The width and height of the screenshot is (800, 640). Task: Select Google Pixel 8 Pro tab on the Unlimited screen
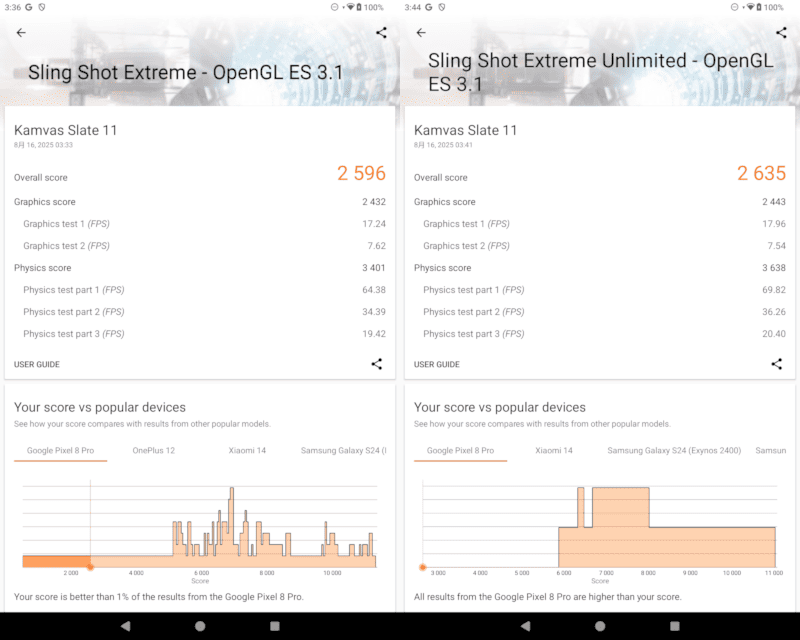click(x=460, y=451)
